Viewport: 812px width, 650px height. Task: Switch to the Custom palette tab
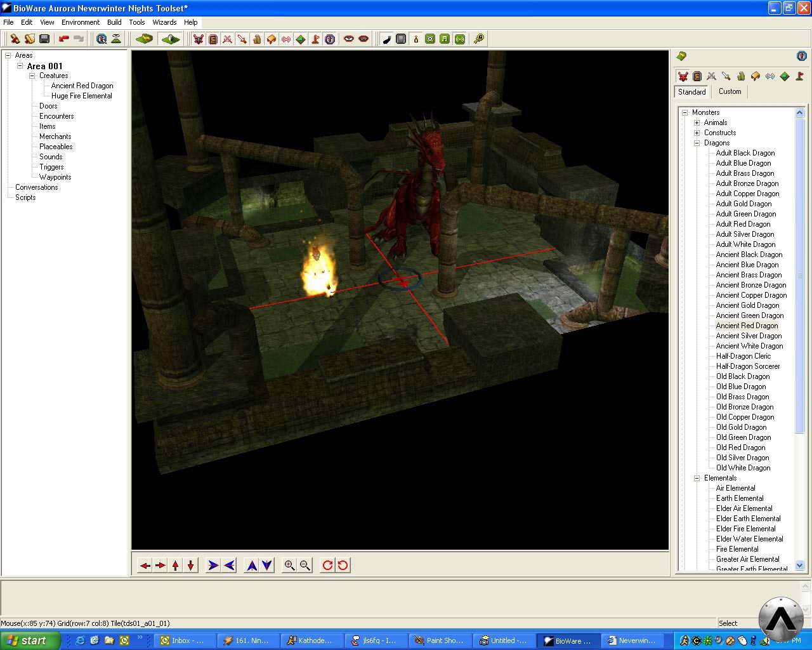click(x=730, y=91)
